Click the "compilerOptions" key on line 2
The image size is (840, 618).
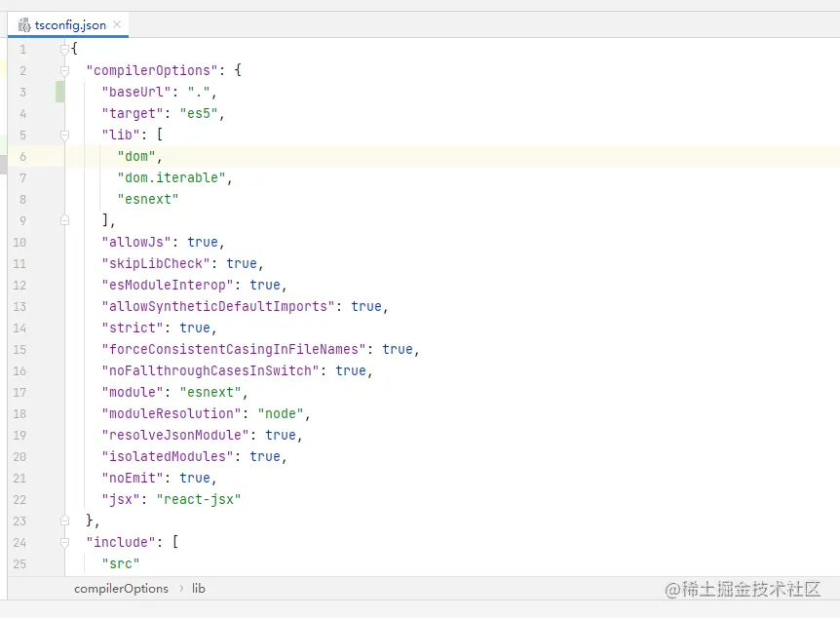152,71
